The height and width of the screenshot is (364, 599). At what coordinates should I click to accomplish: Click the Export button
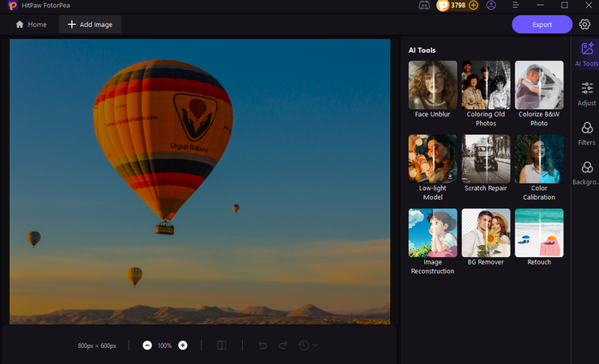pyautogui.click(x=542, y=24)
